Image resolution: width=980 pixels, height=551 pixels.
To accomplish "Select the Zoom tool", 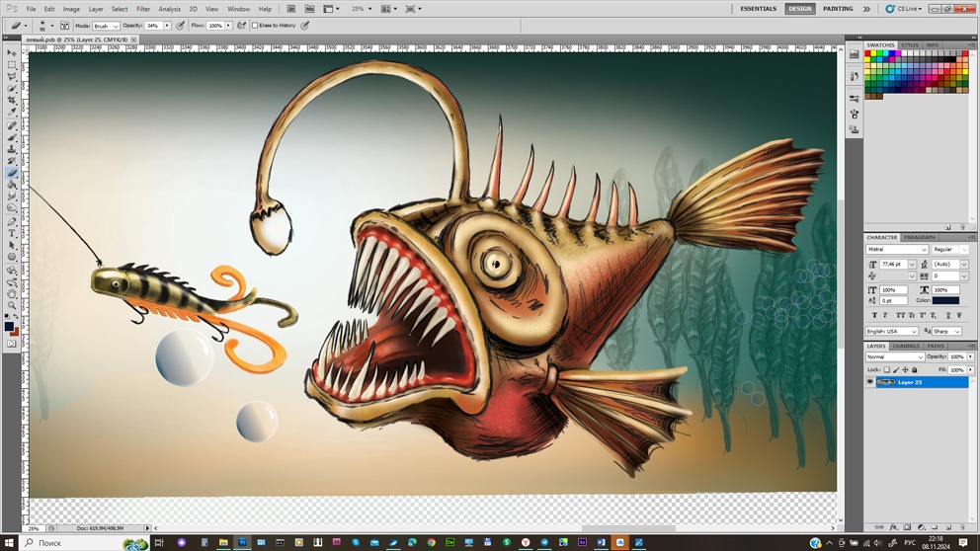I will point(12,306).
